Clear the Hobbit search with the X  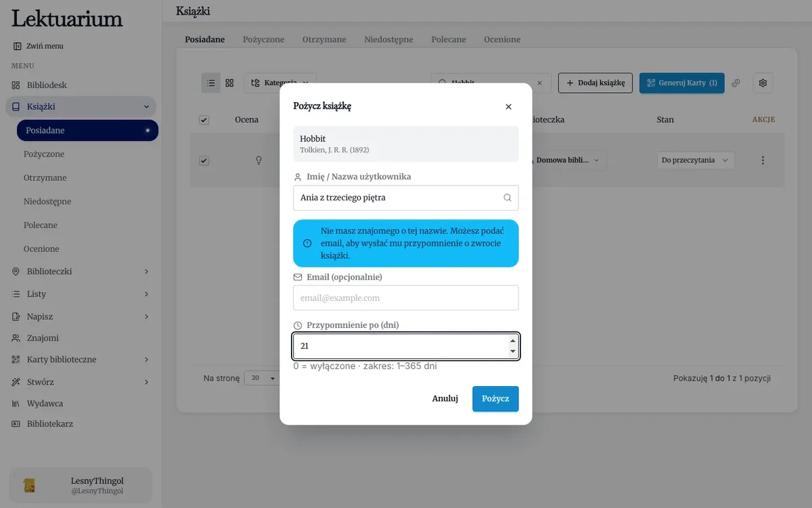point(539,83)
